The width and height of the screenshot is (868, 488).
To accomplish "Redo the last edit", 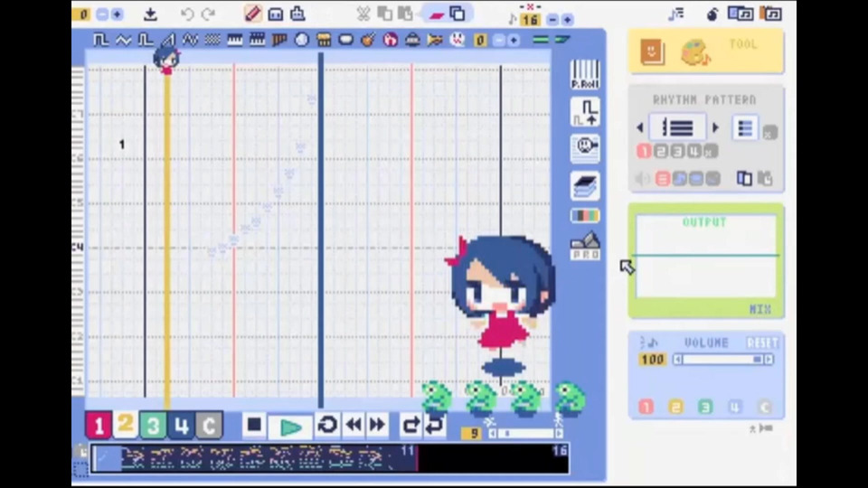I will pyautogui.click(x=208, y=14).
